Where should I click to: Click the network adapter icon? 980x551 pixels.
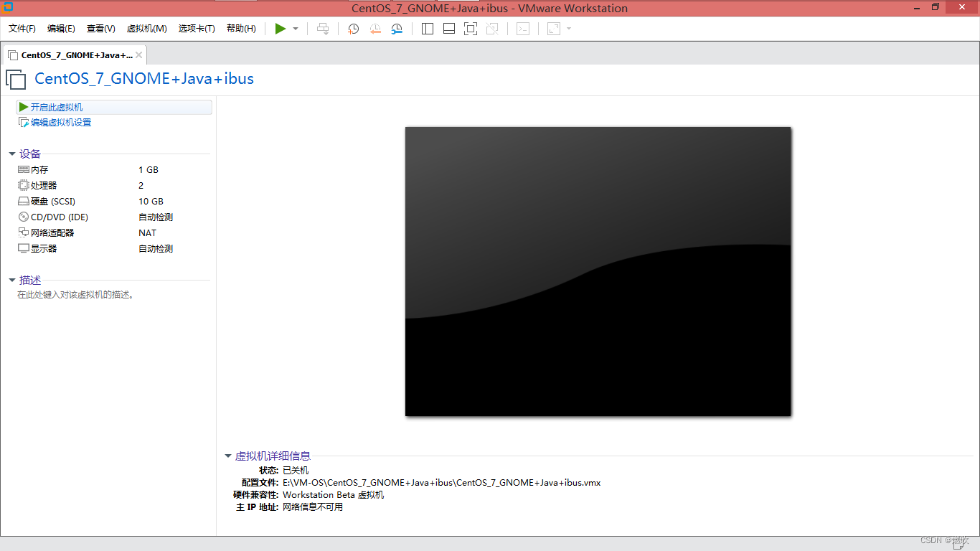tap(24, 233)
